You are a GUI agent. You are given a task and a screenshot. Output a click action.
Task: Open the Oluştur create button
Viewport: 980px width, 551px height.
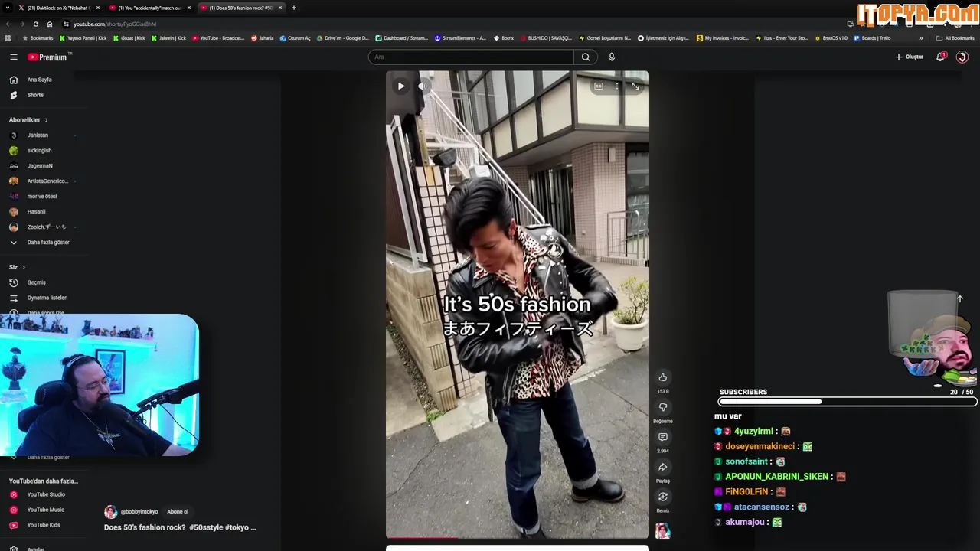[x=909, y=57]
